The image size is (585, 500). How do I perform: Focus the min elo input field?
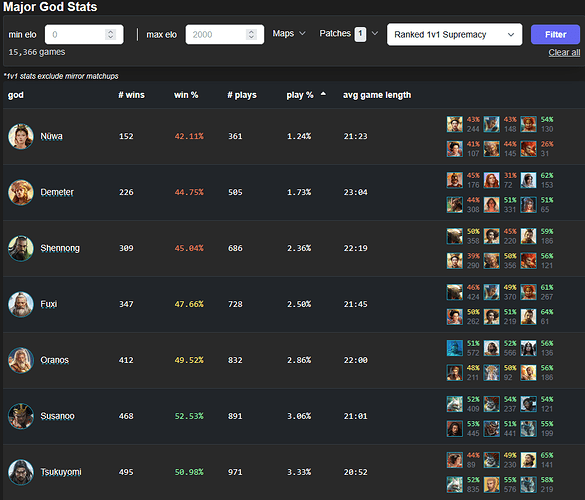pyautogui.click(x=84, y=34)
